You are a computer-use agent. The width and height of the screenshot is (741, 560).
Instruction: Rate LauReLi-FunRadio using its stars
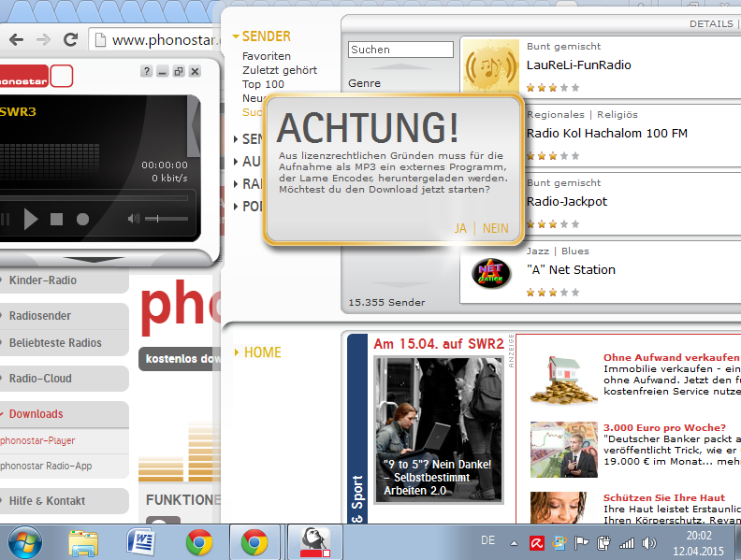click(x=552, y=88)
